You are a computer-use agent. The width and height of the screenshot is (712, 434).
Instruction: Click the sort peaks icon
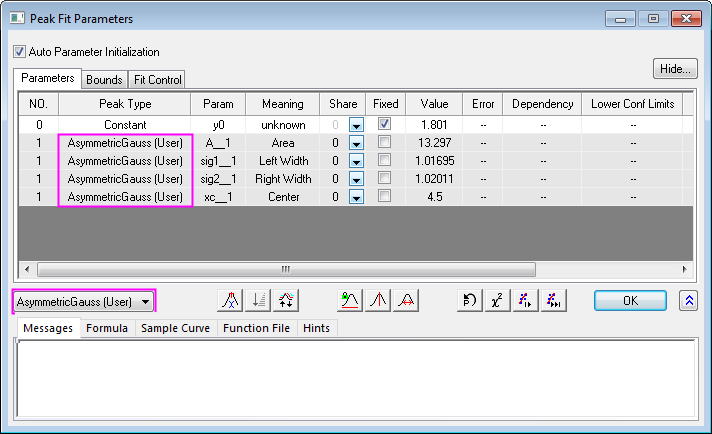258,300
